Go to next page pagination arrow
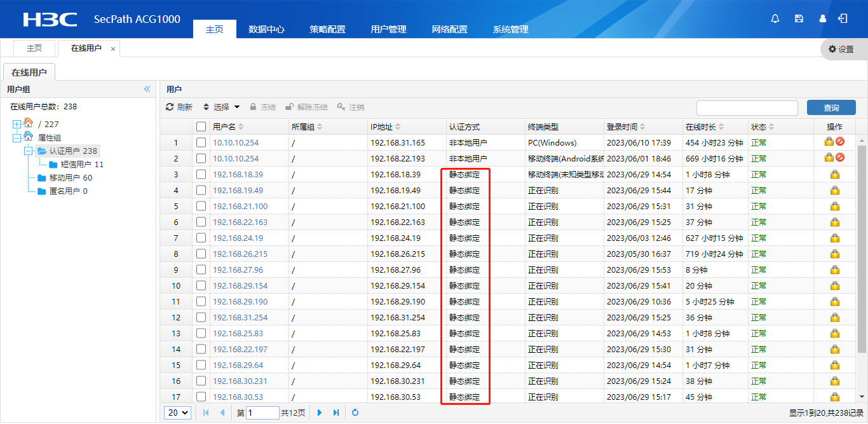Viewport: 868px width, 424px height. click(320, 413)
